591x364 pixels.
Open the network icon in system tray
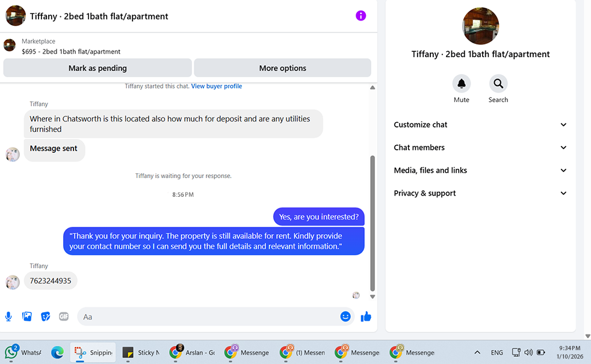516,353
